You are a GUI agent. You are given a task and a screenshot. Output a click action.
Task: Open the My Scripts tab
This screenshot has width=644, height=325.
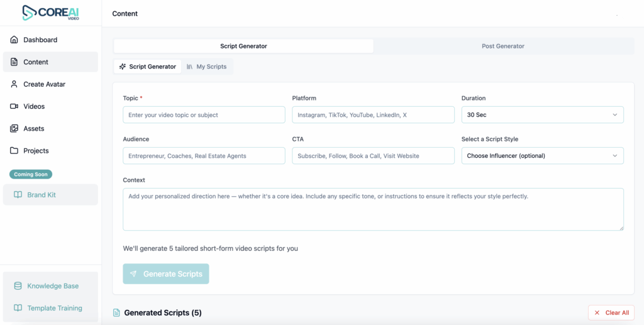tap(206, 67)
